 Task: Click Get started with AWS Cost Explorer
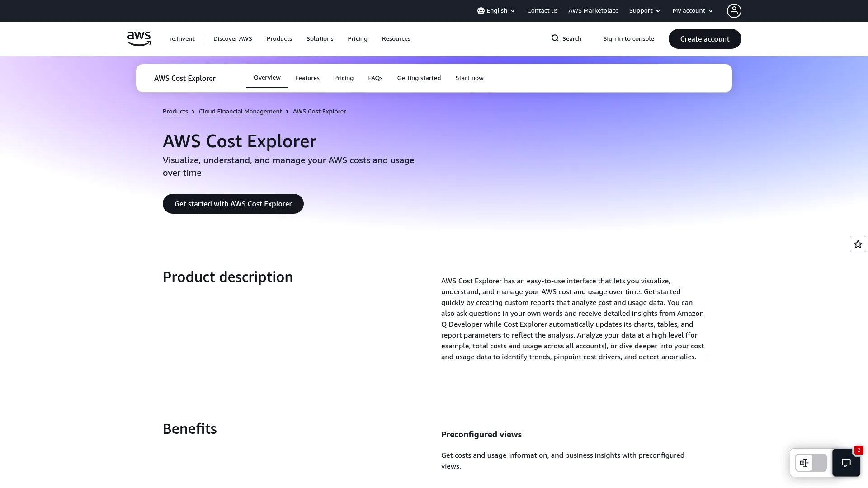233,204
